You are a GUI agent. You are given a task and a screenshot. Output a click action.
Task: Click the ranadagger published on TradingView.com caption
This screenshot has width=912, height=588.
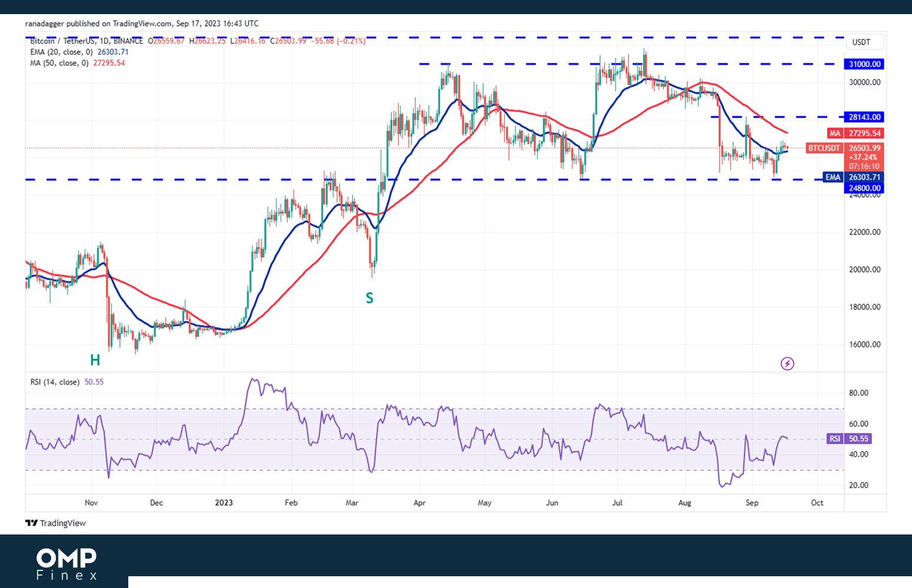click(142, 24)
